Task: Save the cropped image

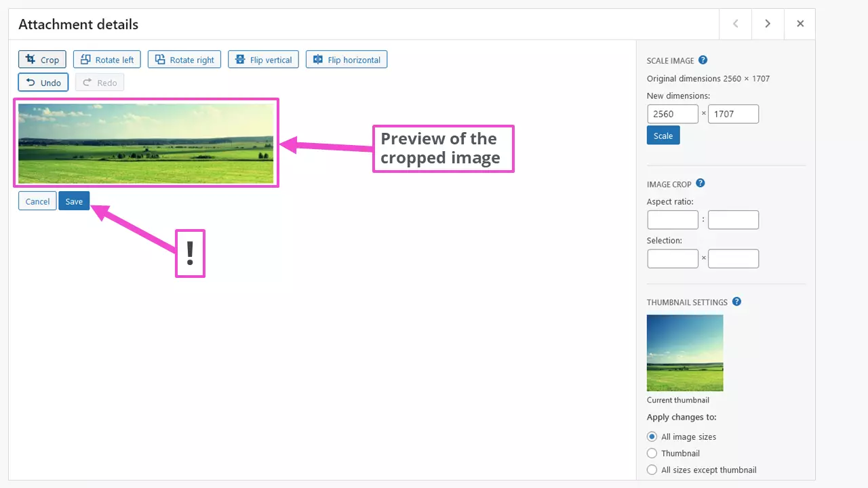Action: 73,201
